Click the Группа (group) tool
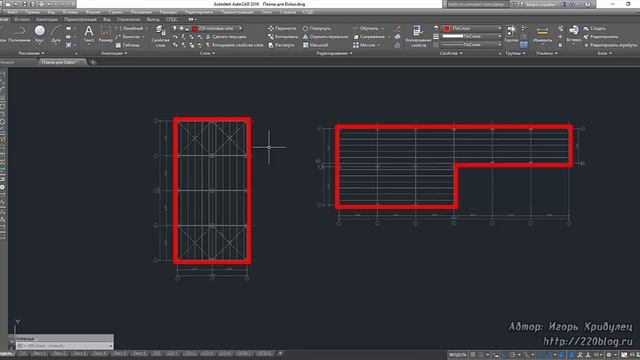 click(511, 33)
